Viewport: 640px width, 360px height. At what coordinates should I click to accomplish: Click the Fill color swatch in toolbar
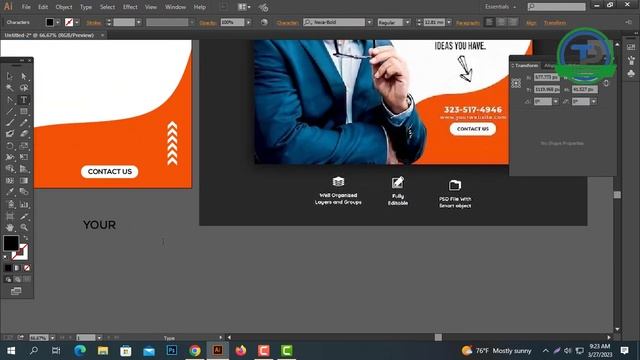click(11, 243)
